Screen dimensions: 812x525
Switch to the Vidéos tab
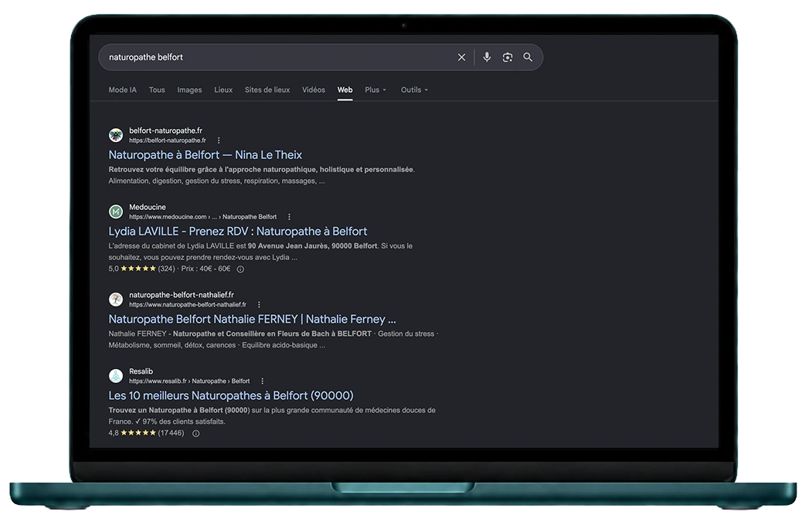pyautogui.click(x=314, y=90)
